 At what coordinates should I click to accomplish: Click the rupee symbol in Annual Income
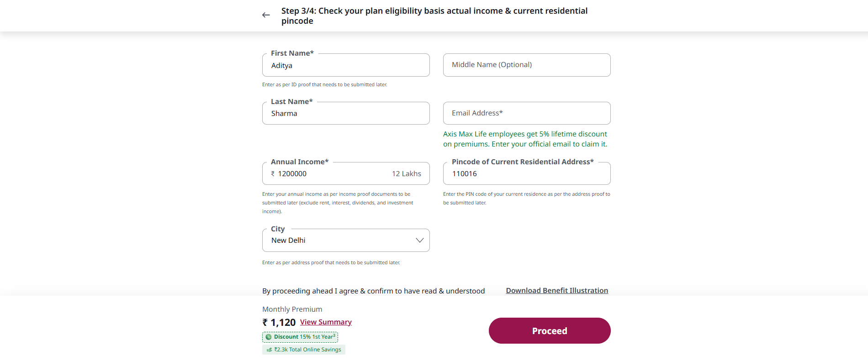click(x=273, y=174)
